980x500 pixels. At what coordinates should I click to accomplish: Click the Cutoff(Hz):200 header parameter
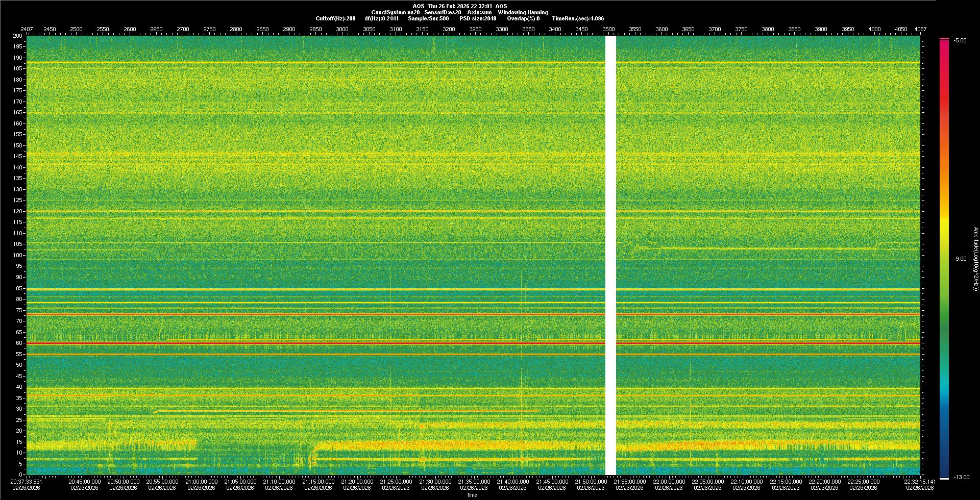pyautogui.click(x=335, y=18)
